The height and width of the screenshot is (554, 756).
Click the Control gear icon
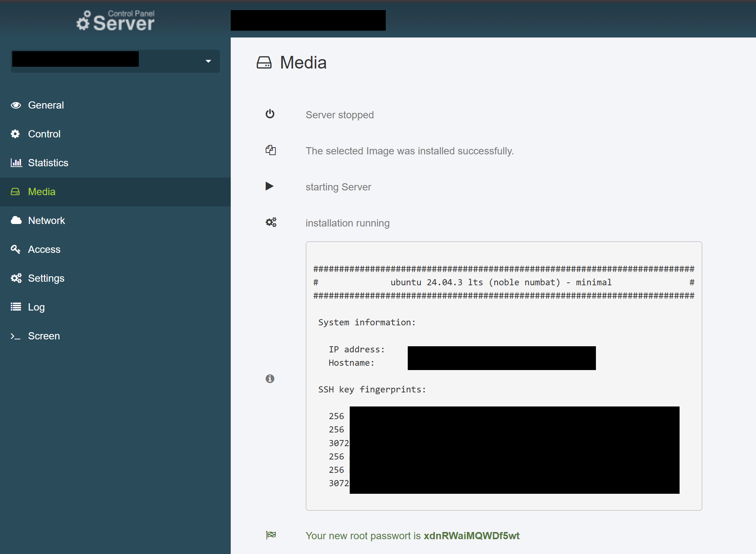[x=15, y=134]
